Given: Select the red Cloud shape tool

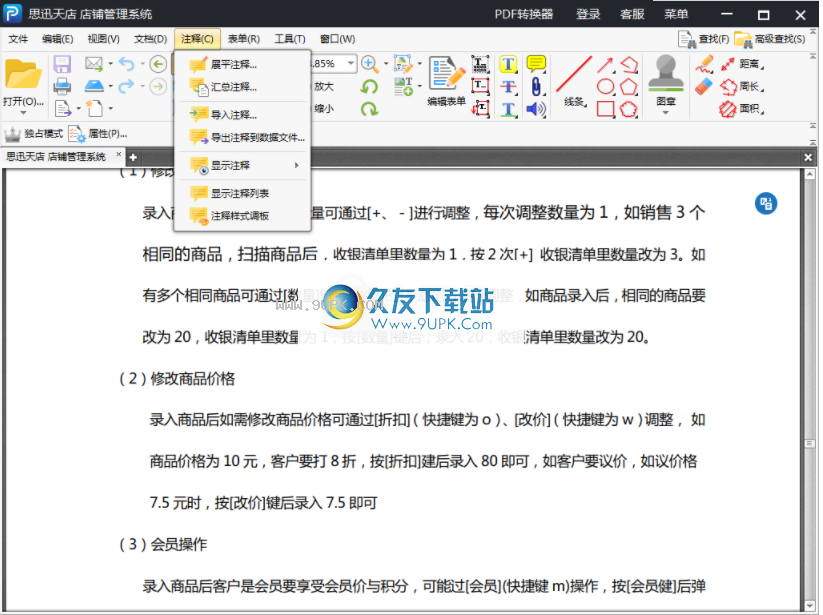Looking at the screenshot, I should 629,109.
